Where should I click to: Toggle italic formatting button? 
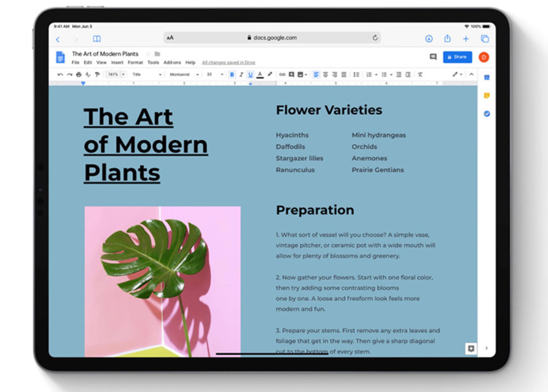coord(241,75)
